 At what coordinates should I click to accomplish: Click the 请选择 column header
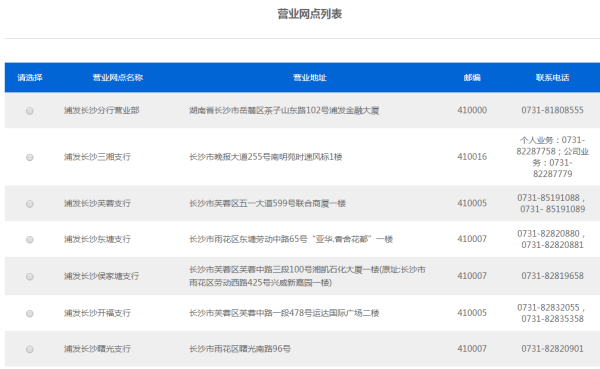pos(30,78)
